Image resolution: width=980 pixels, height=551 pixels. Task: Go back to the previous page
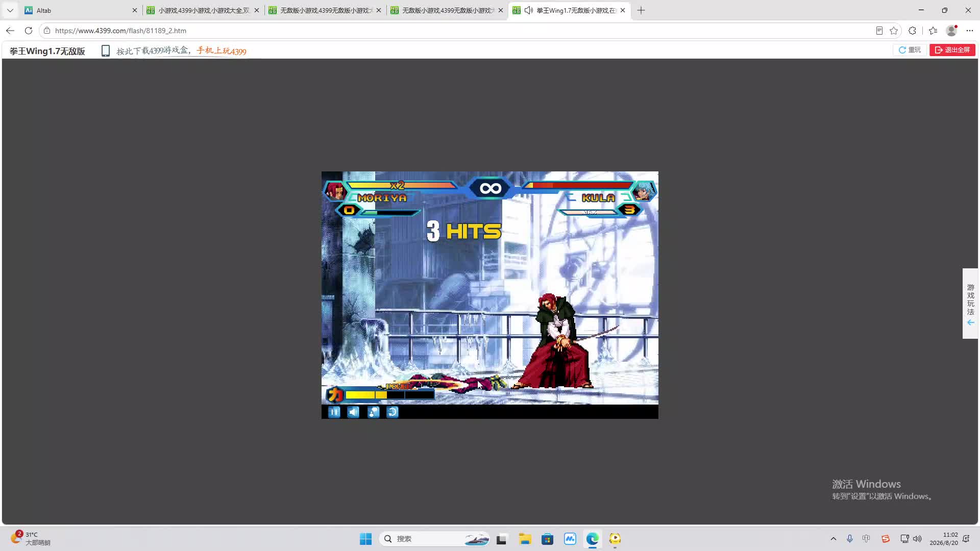(x=10, y=31)
